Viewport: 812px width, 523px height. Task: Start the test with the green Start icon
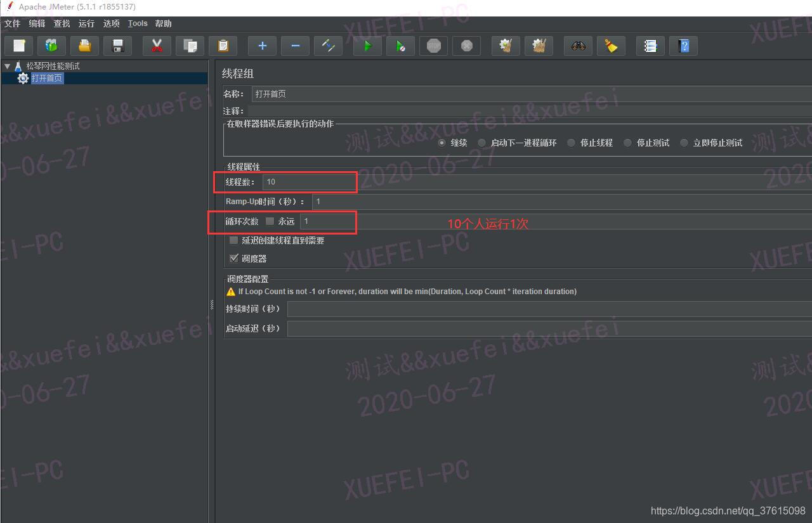[367, 46]
